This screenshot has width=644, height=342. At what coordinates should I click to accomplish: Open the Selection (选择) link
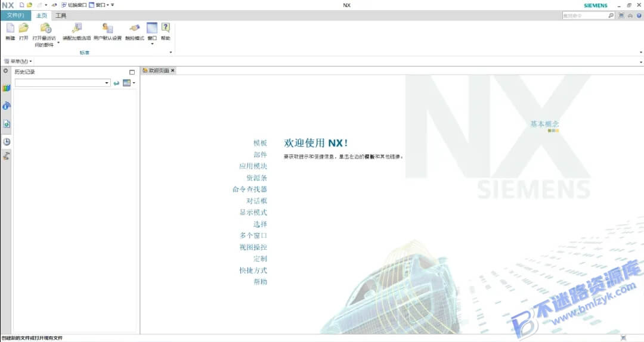[260, 224]
